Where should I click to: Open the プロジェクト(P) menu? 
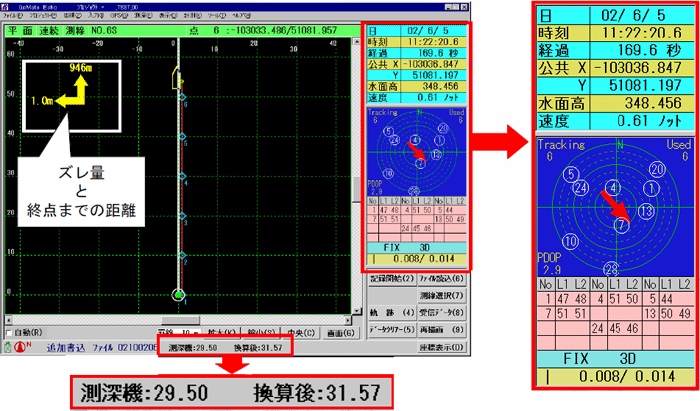pos(42,16)
